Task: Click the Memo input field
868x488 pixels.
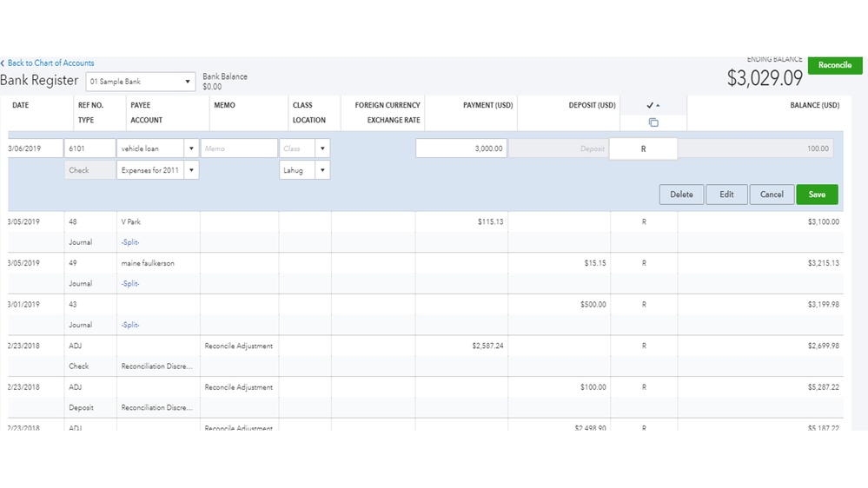Action: (239, 148)
